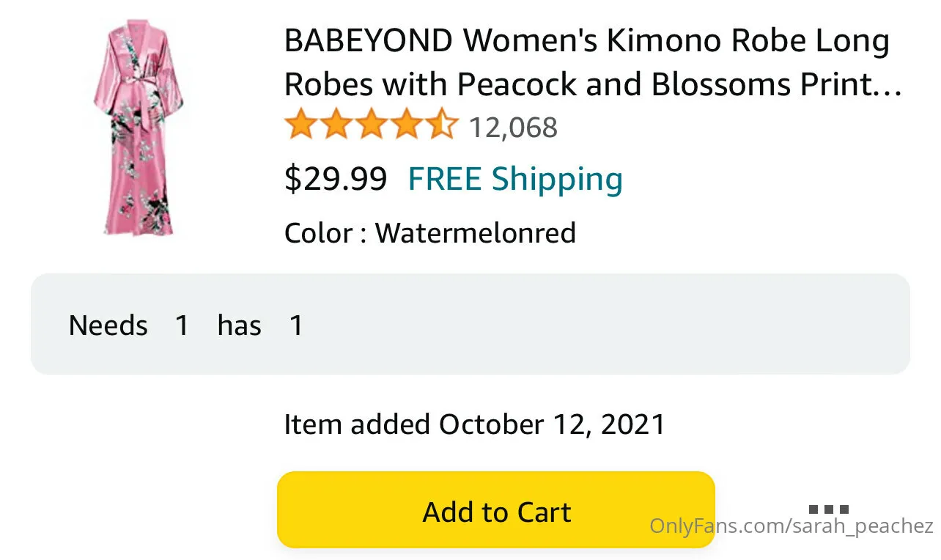
Task: Open the three-dot more options menu
Action: [829, 509]
